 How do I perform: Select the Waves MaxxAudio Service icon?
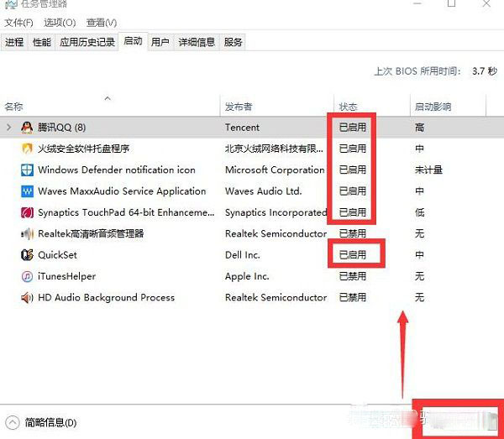coord(27,191)
